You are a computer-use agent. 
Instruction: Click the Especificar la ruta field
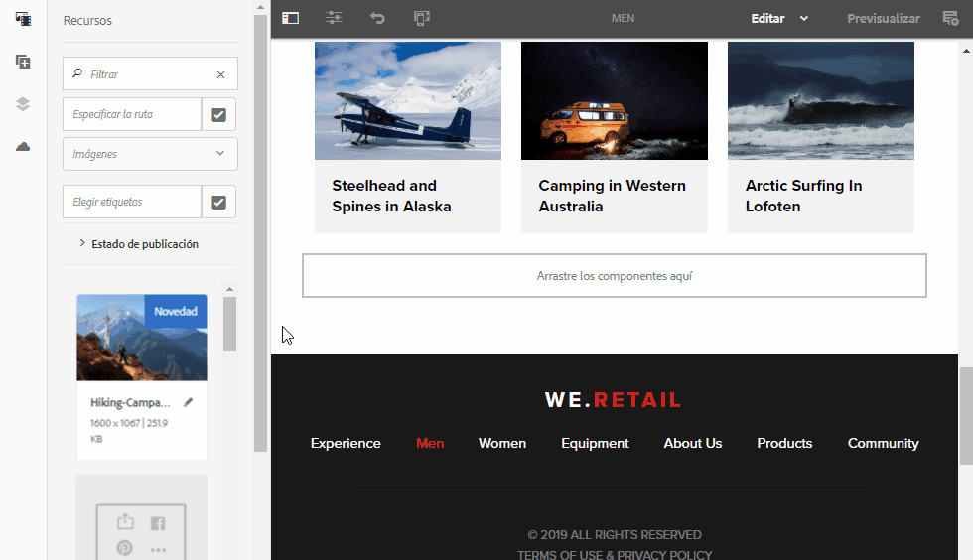coord(131,114)
